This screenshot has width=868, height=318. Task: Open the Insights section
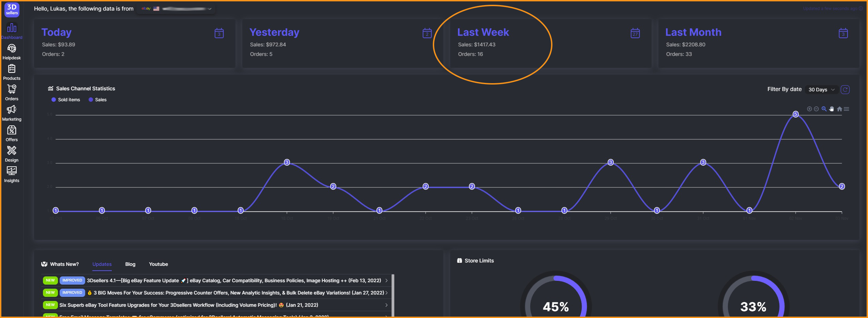pos(12,175)
